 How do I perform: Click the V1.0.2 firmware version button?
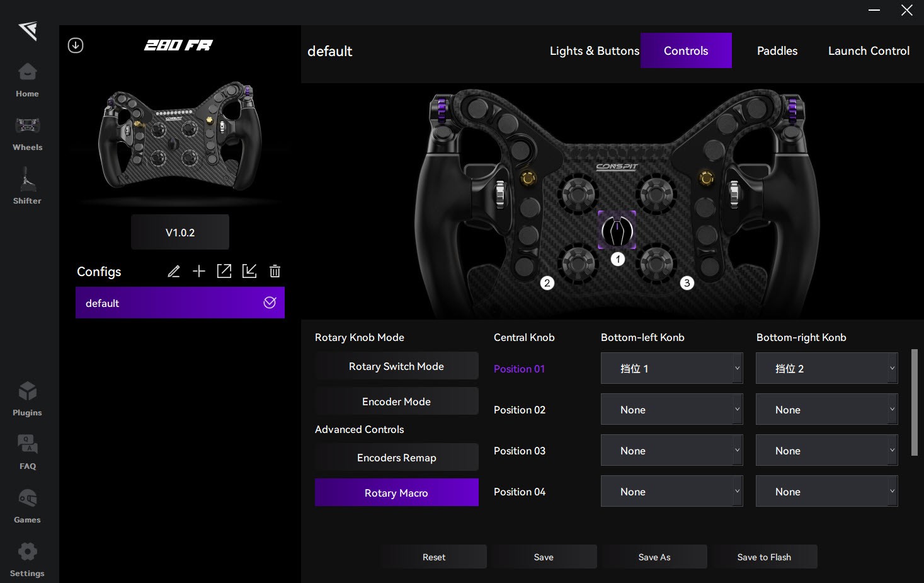[180, 232]
